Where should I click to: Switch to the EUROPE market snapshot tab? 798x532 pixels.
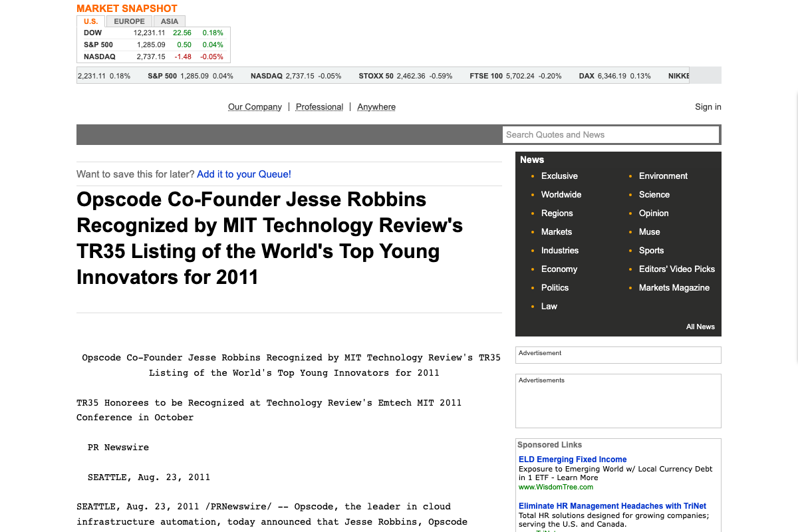click(x=128, y=21)
